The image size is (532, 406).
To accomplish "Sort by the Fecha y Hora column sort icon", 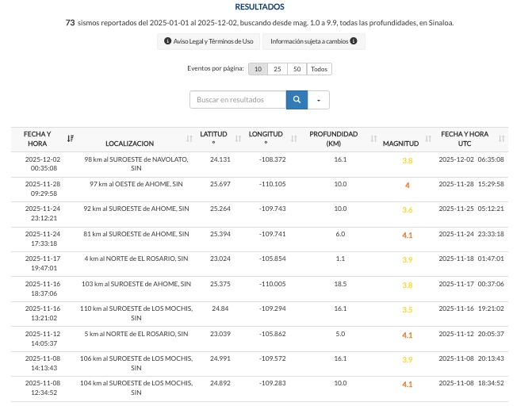I will [x=71, y=139].
